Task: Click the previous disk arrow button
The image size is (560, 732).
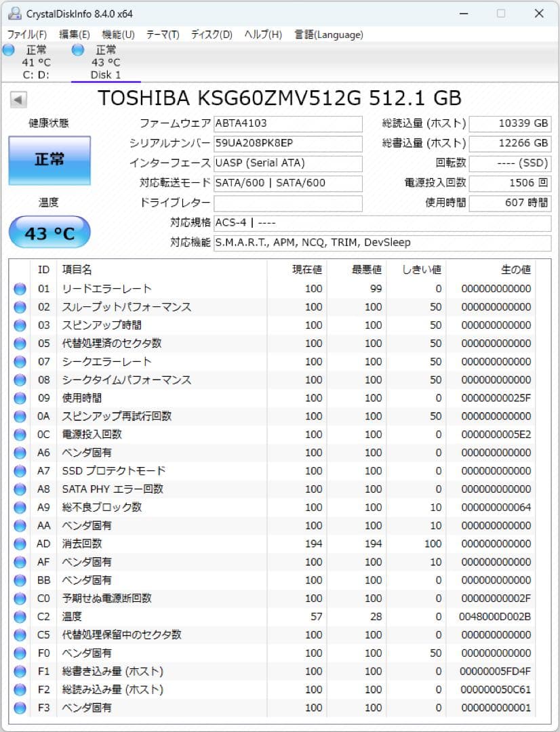Action: pyautogui.click(x=18, y=100)
